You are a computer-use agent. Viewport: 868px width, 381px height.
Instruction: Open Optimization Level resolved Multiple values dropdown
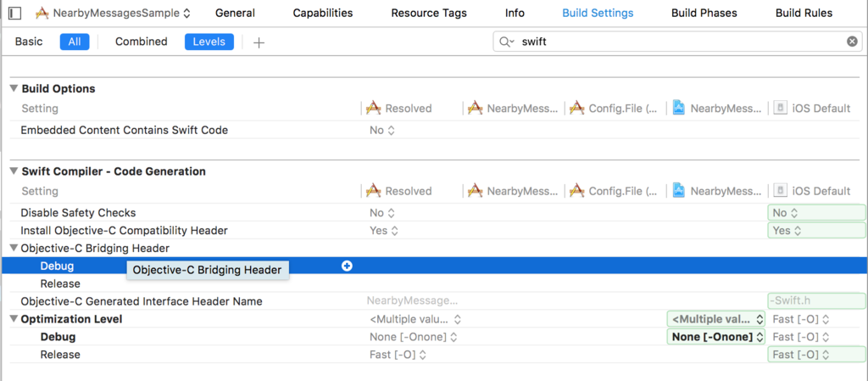[415, 319]
